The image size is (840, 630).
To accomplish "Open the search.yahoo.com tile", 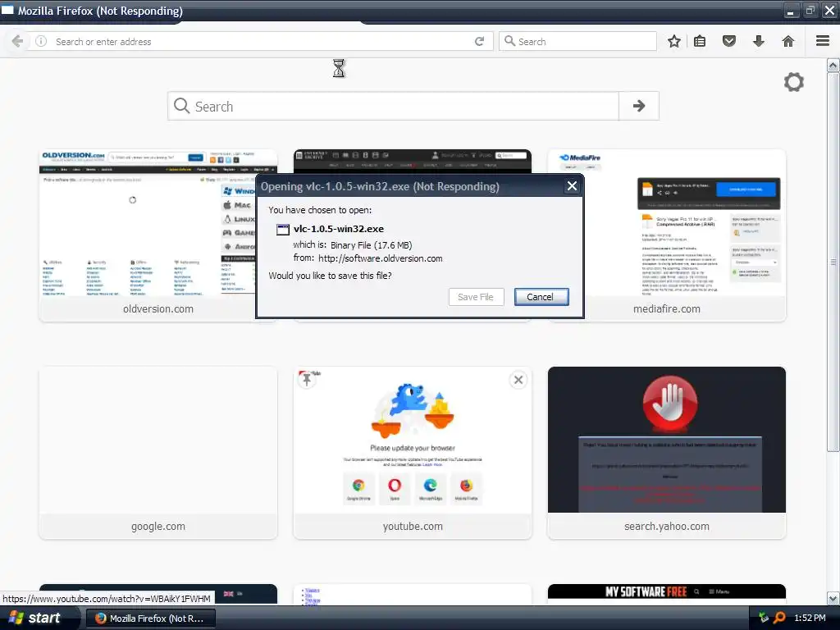I will pyautogui.click(x=666, y=453).
